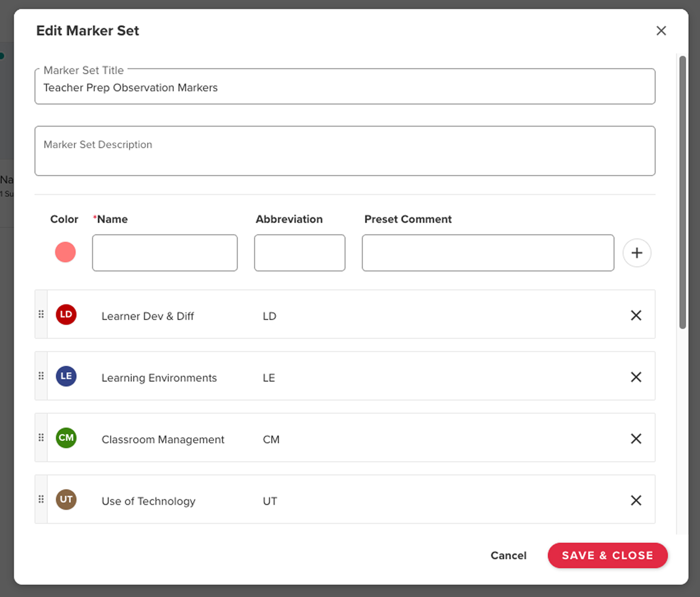The width and height of the screenshot is (700, 597).
Task: Click the LE marker badge icon
Action: 66,376
